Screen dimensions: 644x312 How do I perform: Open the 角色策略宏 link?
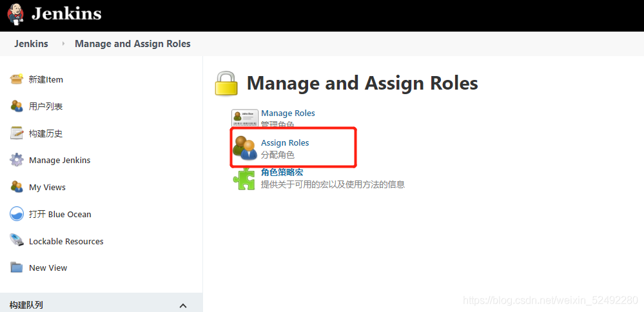[x=282, y=172]
